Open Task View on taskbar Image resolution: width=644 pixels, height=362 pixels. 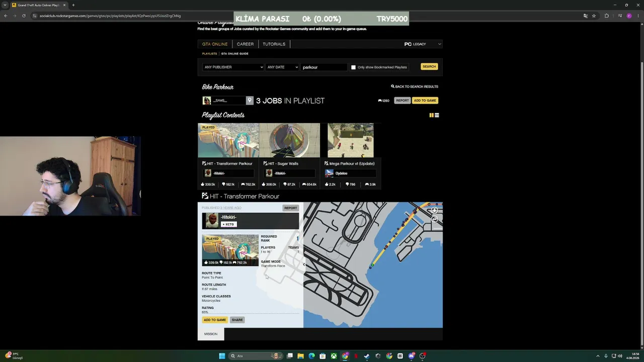click(x=290, y=356)
